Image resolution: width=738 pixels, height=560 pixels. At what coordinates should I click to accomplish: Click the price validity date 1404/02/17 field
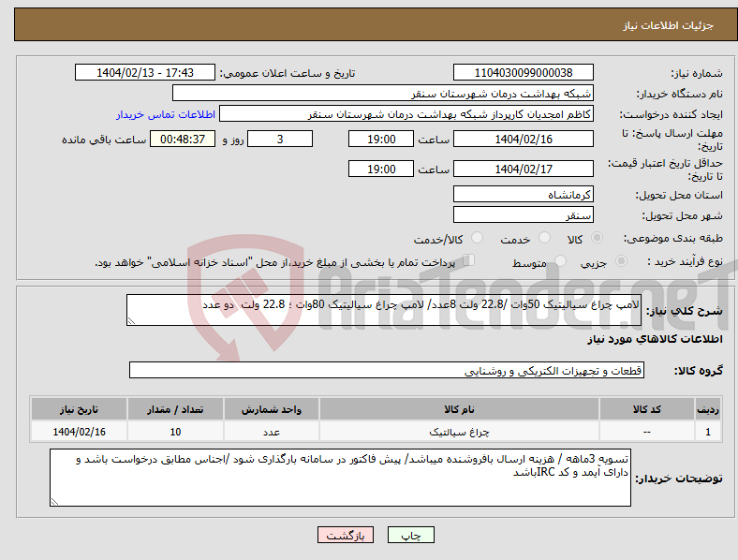click(x=524, y=169)
